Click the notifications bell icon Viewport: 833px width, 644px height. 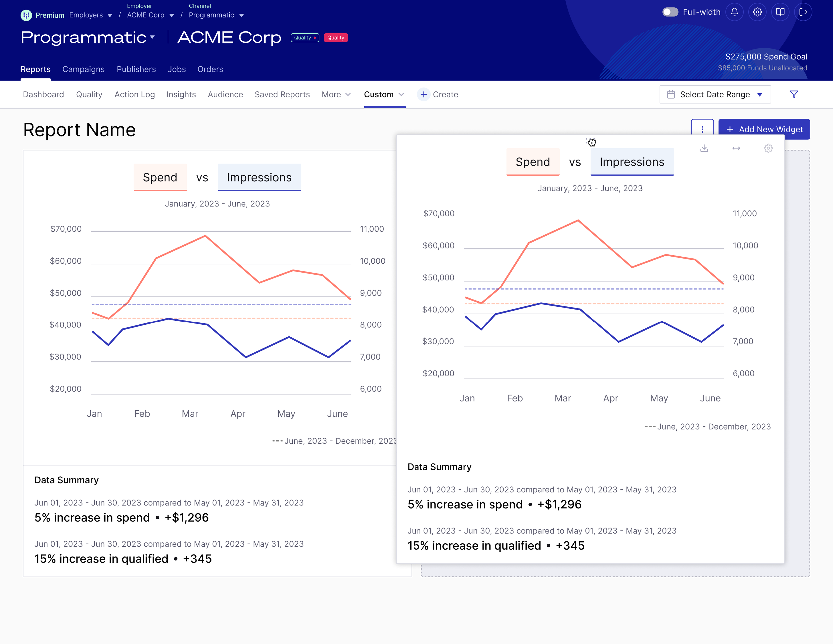coord(734,12)
